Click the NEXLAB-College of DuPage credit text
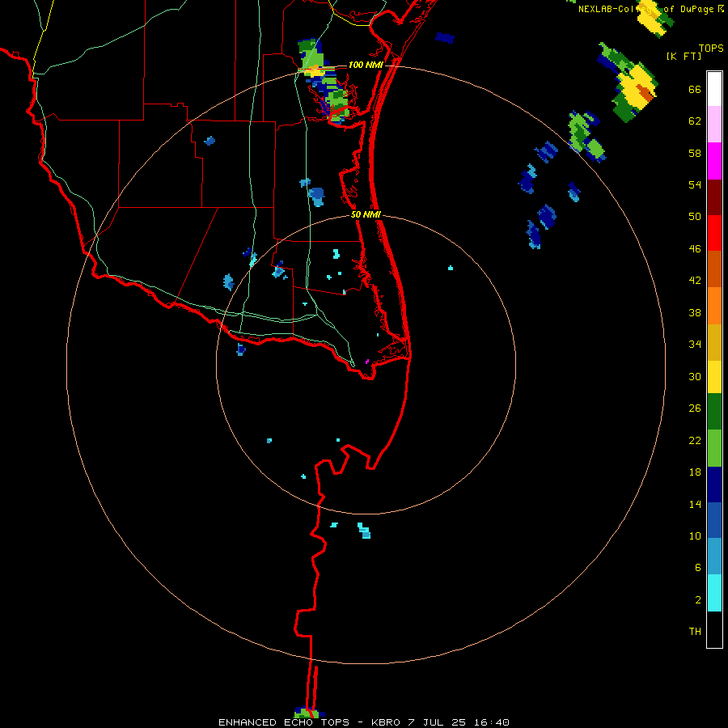The image size is (728, 728). [651, 9]
